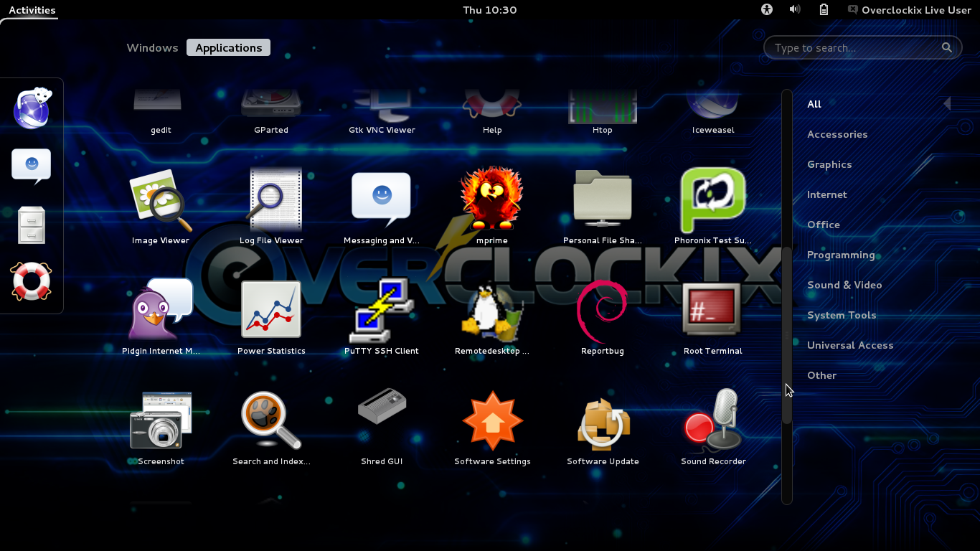Viewport: 980px width, 551px height.
Task: Filter by Accessories category
Action: [x=837, y=134]
